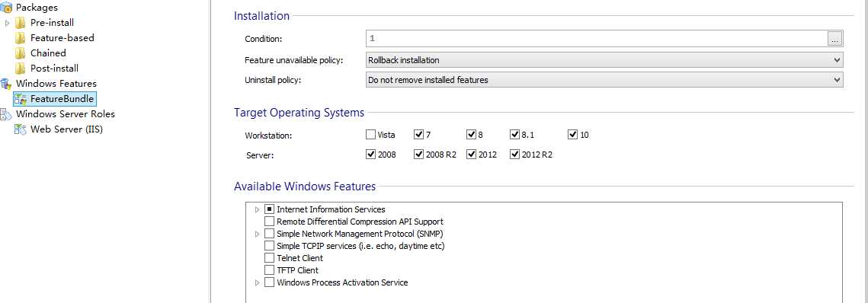Click the Condition browse ellipsis button
Viewport: 868px width, 303px height.
click(x=834, y=39)
